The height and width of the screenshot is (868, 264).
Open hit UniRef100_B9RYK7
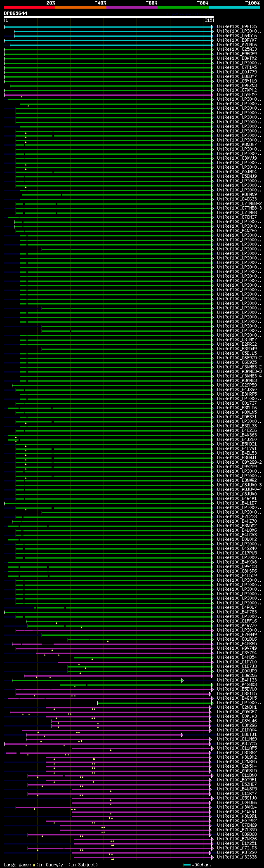point(237,40)
